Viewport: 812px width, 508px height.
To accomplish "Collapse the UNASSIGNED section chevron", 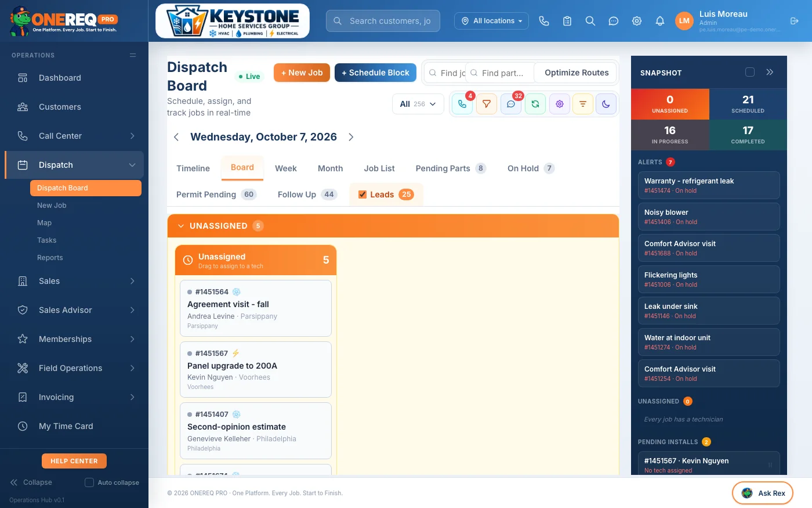I will pos(181,226).
